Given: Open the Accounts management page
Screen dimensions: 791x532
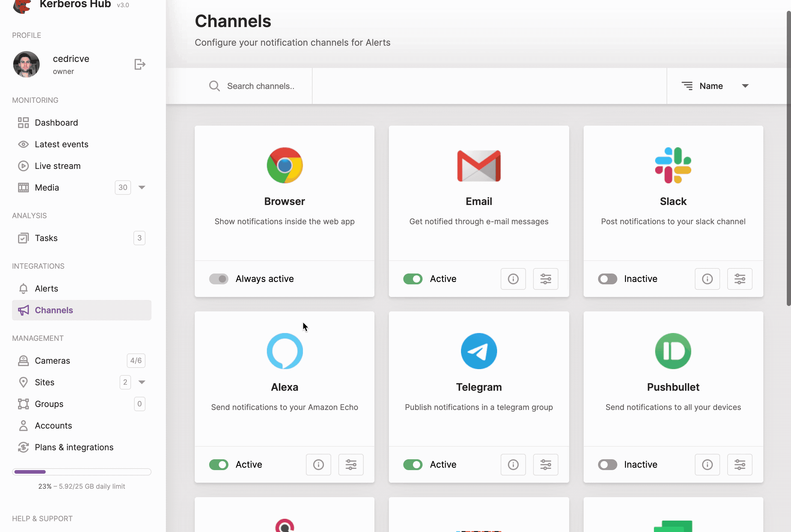Looking at the screenshot, I should [x=53, y=426].
